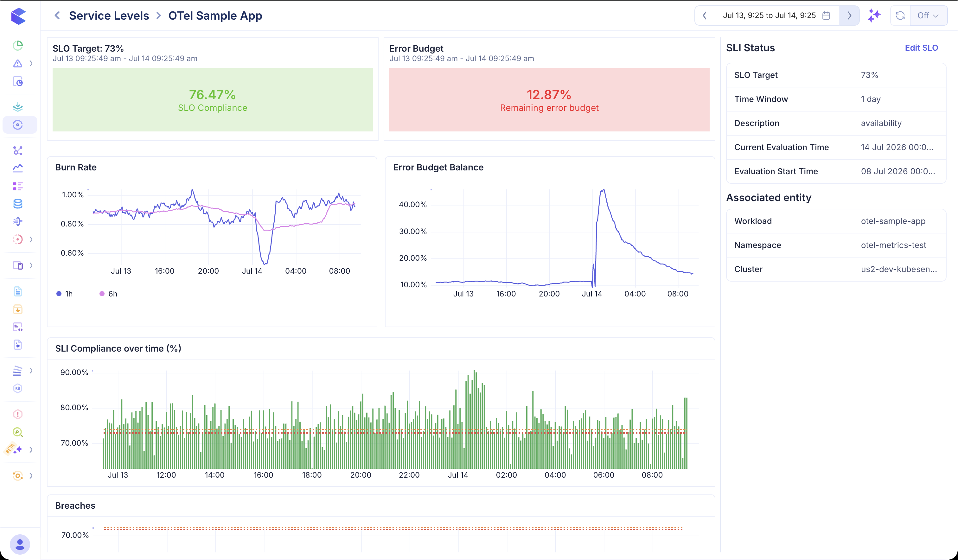Toggle the 6h series in Burn Rate legend
The image size is (958, 560).
point(108,294)
